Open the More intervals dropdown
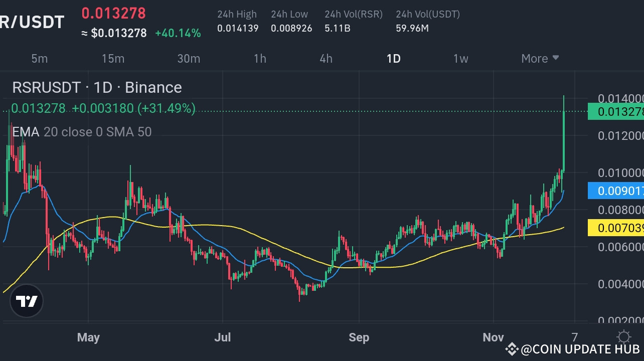This screenshot has height=361, width=644. [540, 58]
